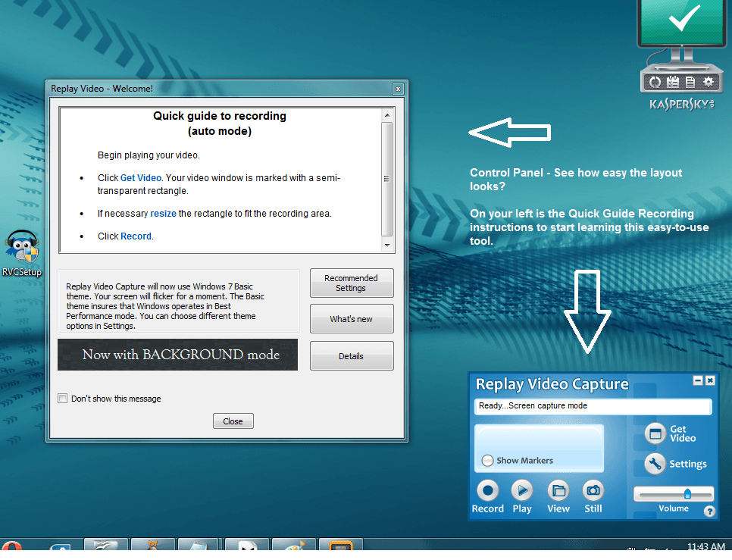Viewport: 732px width, 560px height.
Task: Enable the Show Markers option
Action: pyautogui.click(x=487, y=461)
